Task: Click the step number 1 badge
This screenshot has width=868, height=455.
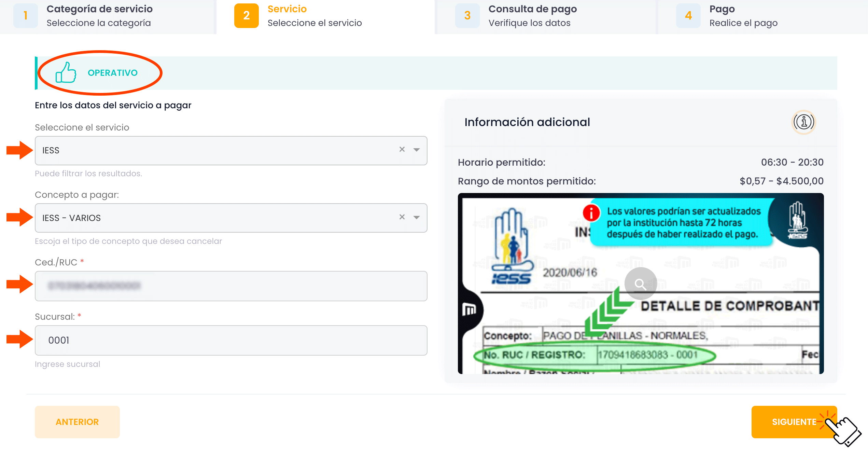Action: click(25, 15)
